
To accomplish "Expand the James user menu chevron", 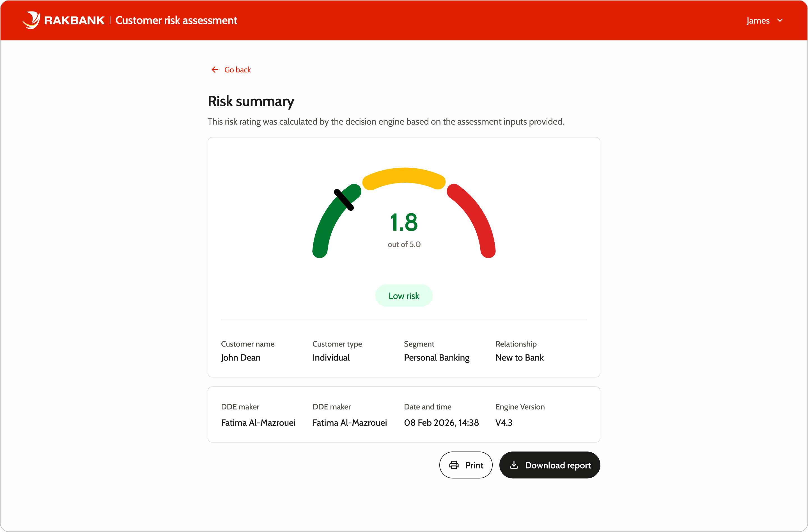I will pyautogui.click(x=780, y=20).
